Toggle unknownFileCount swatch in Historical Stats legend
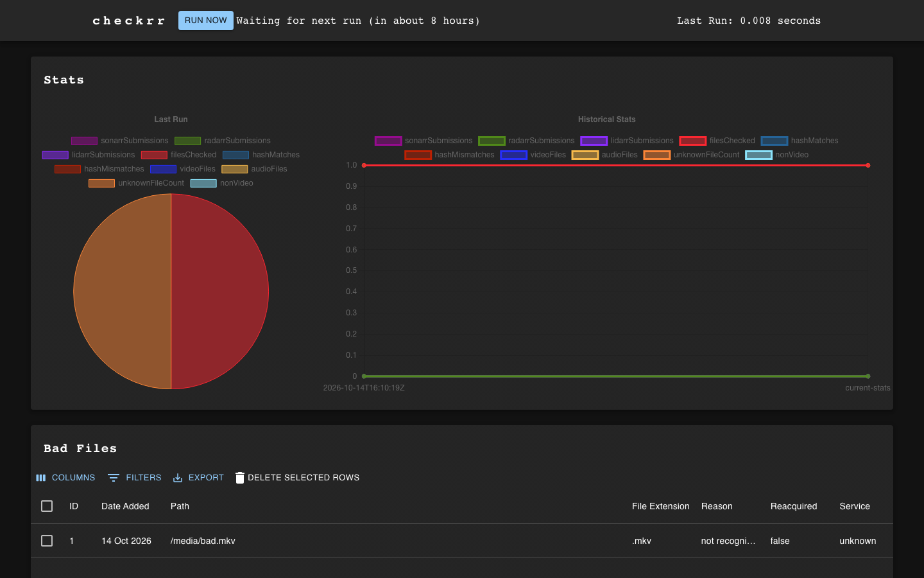The height and width of the screenshot is (578, 924). click(x=657, y=155)
